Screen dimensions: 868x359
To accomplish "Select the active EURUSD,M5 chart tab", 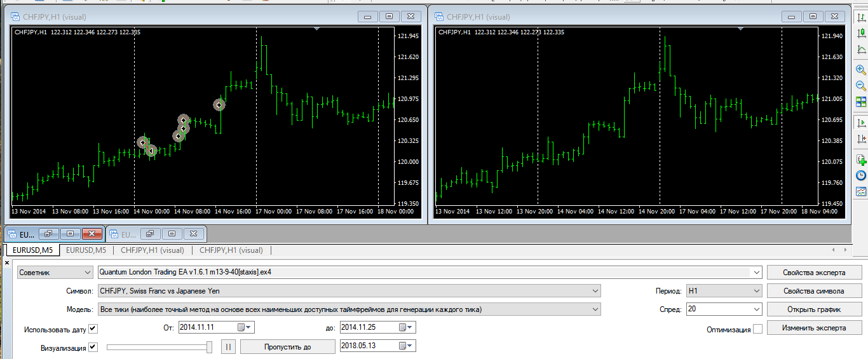I will click(x=32, y=250).
